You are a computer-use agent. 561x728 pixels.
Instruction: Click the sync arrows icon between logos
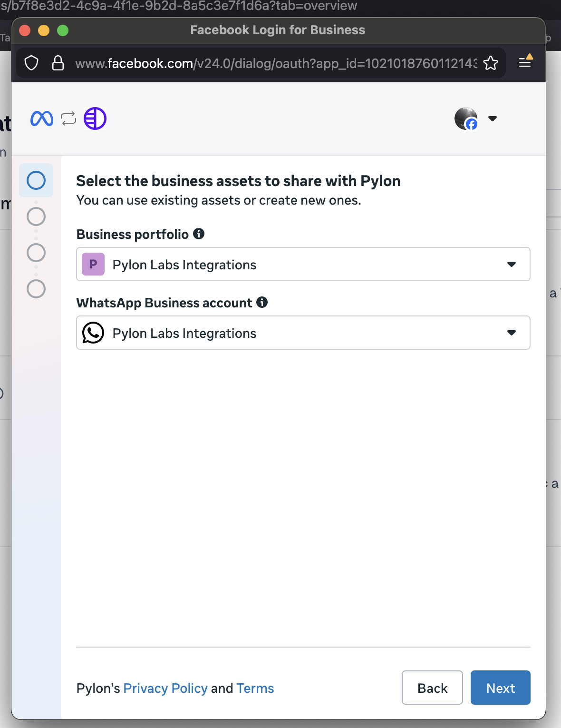(x=68, y=118)
